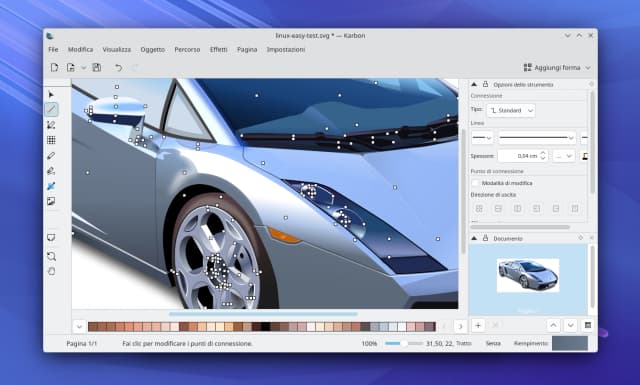Open the dropdown right of Spessore field

tap(564, 156)
